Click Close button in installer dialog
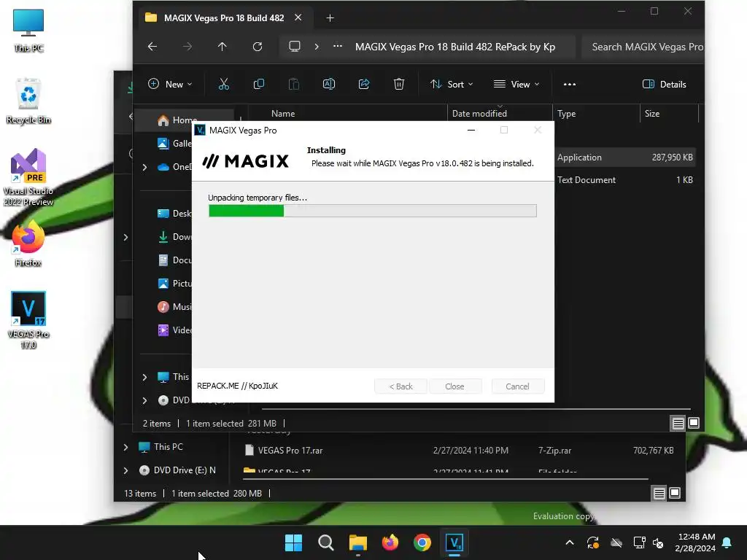Viewport: 747px width, 560px height. (454, 386)
